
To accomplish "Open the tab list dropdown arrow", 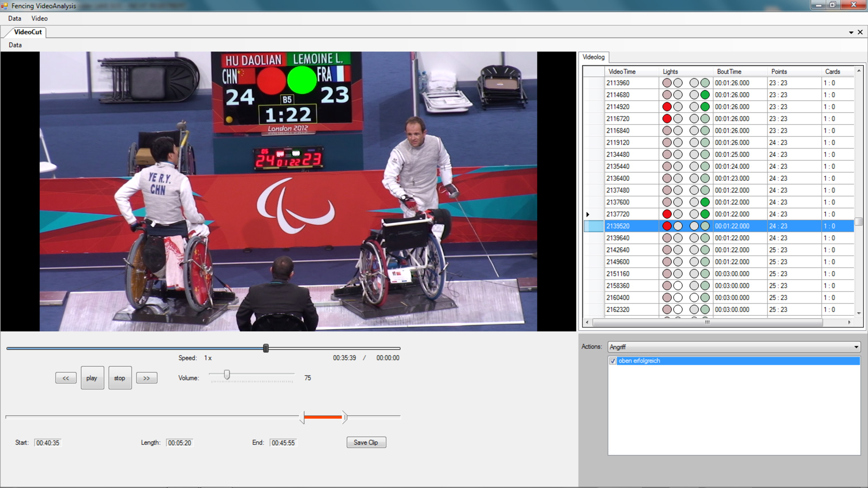I will point(851,33).
